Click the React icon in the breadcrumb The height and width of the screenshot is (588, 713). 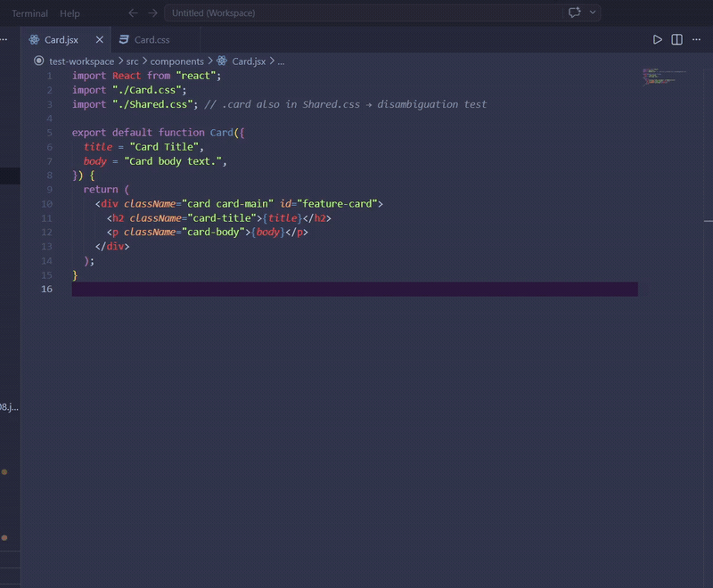click(x=222, y=61)
